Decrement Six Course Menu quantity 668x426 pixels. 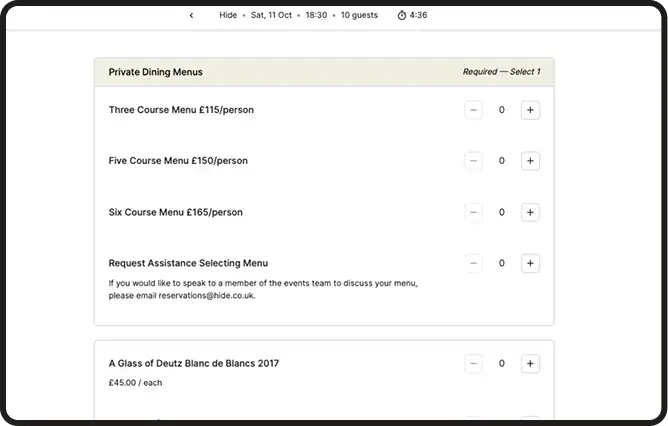(473, 212)
